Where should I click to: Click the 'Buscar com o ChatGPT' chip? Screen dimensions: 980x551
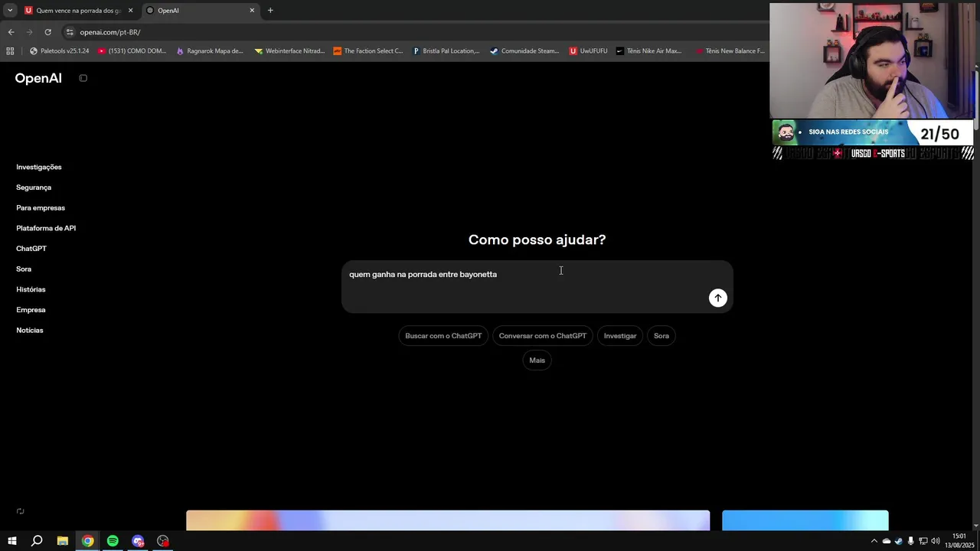tap(443, 336)
